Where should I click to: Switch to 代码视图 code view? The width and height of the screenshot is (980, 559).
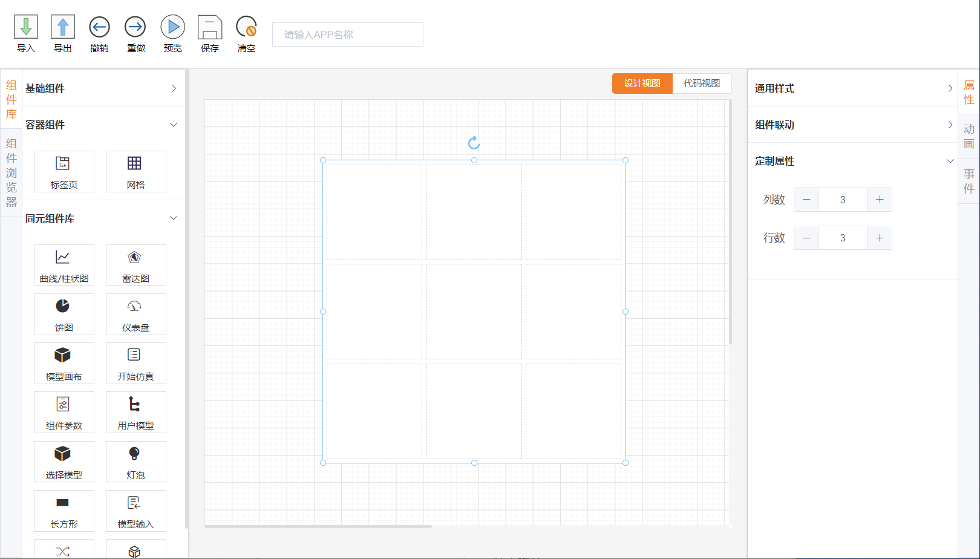[702, 83]
